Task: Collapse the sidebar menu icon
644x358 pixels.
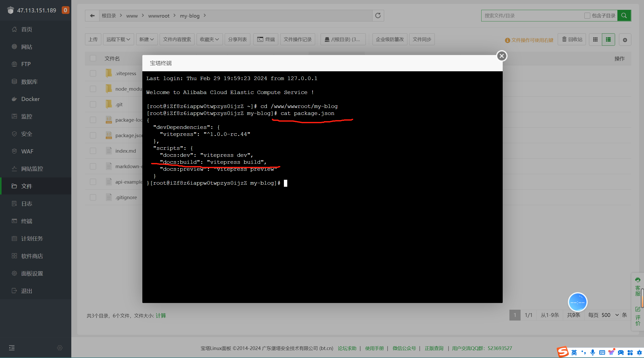Action: [12, 348]
